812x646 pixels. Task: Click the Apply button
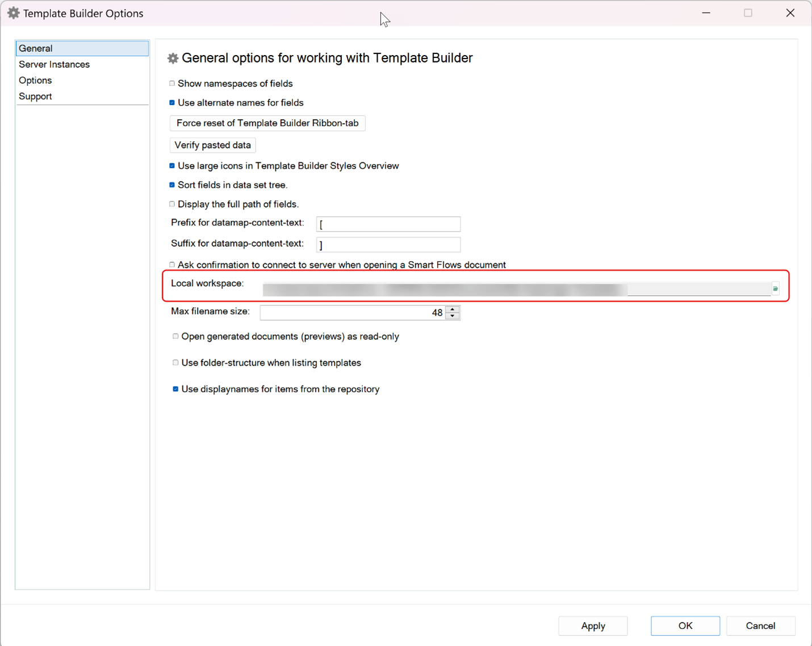point(593,626)
